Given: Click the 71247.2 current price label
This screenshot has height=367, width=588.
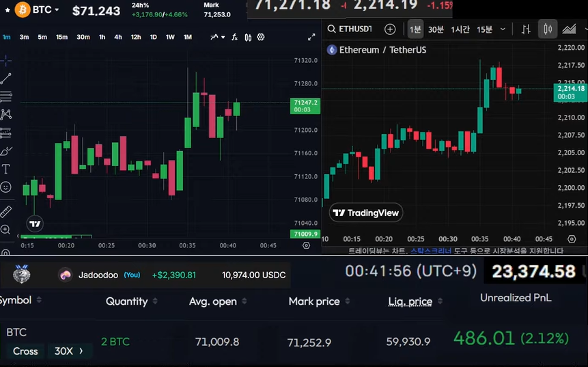Looking at the screenshot, I should pyautogui.click(x=305, y=106).
